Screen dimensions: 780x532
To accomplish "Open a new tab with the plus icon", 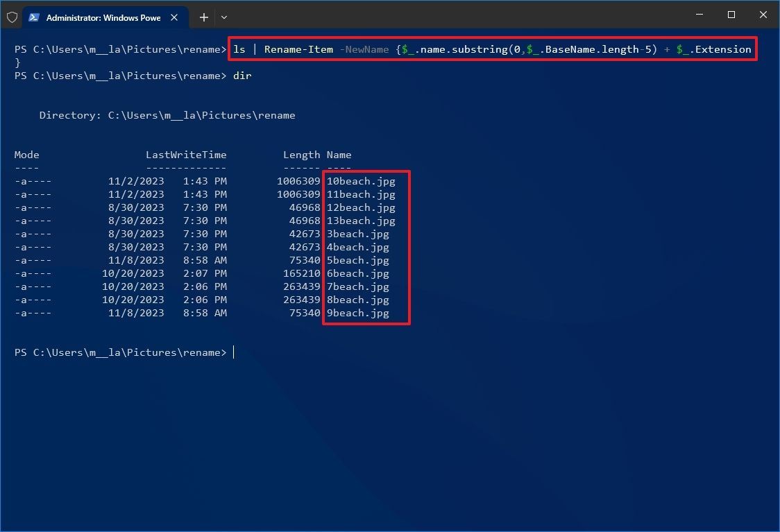I will pos(203,17).
